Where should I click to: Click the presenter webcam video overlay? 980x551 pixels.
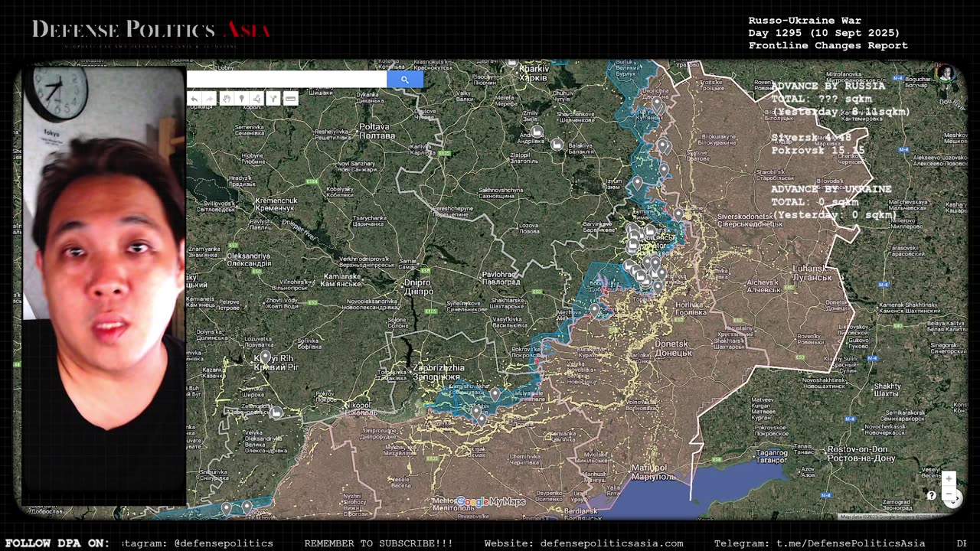pos(103,283)
